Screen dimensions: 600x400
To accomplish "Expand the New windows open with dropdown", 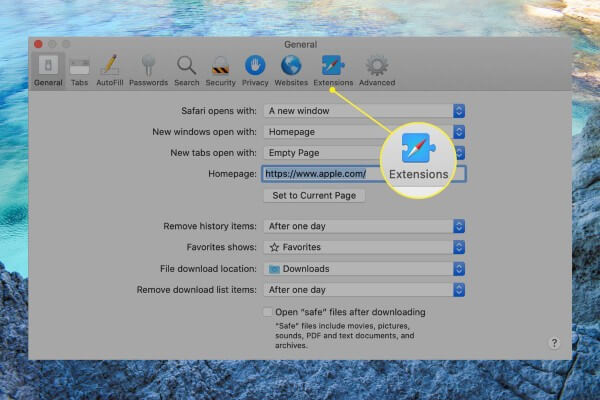I will tap(364, 132).
